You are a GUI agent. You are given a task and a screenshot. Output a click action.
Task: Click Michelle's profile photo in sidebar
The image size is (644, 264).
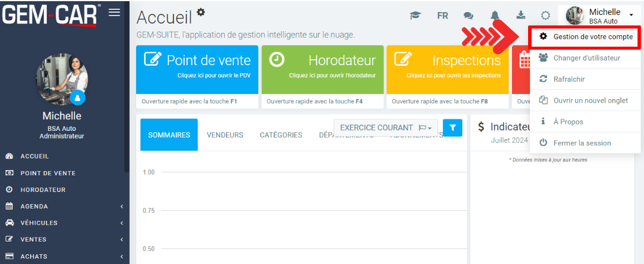coord(62,79)
